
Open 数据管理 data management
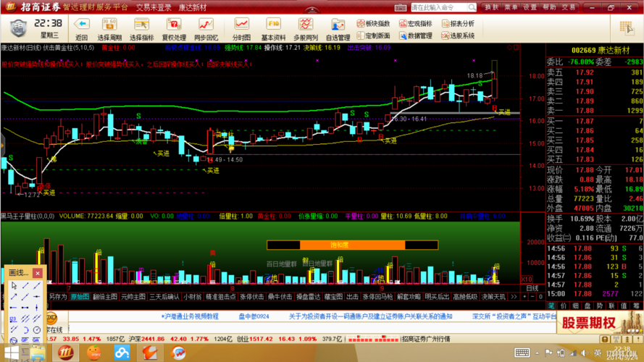416,36
